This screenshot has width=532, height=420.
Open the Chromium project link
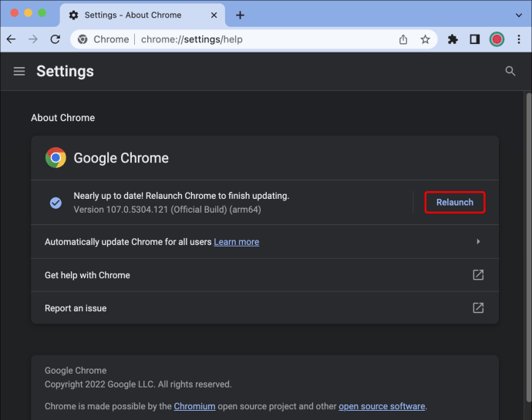point(195,406)
